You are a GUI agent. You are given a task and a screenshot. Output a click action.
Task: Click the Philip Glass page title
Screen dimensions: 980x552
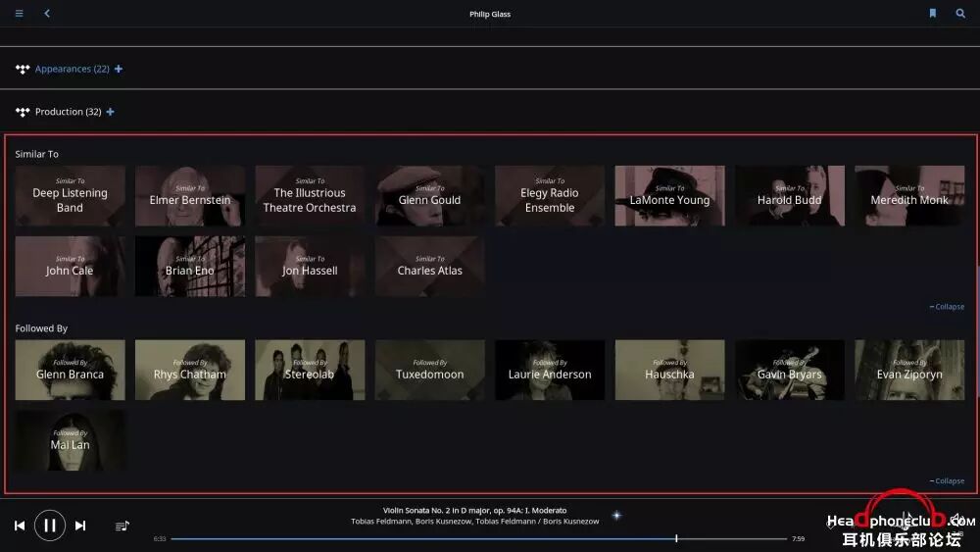coord(490,14)
